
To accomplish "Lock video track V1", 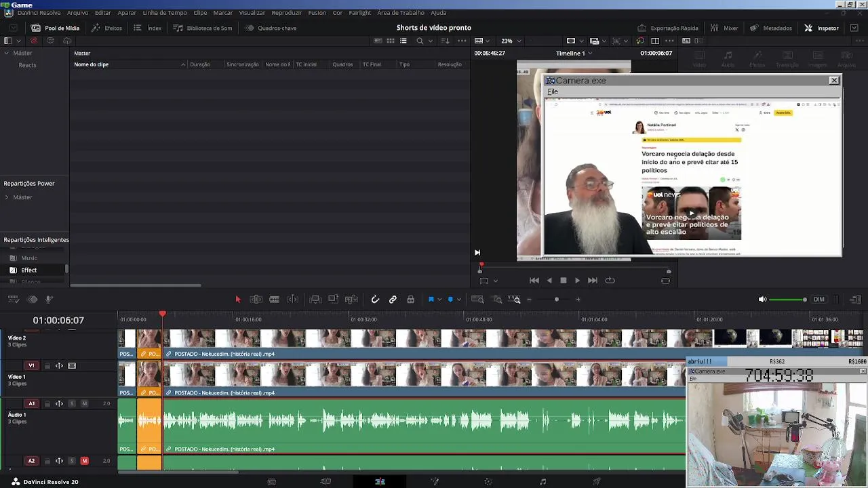I will (x=47, y=366).
